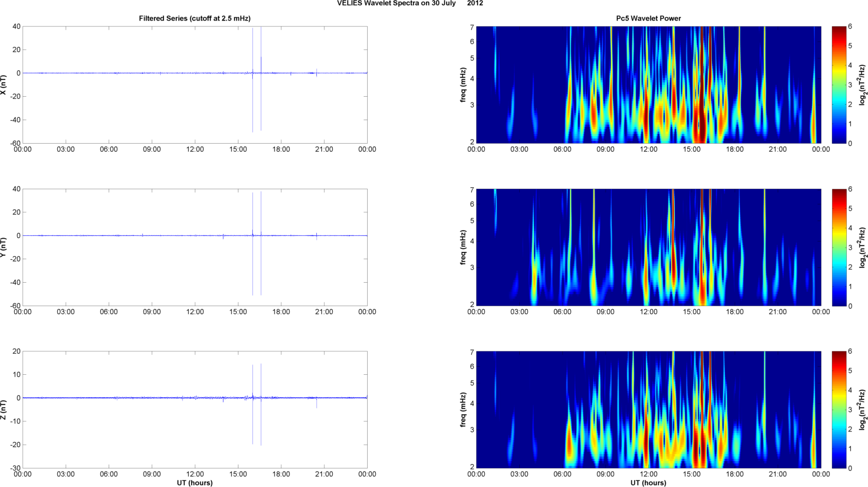Click the "12:00" tick under the Y series plot
868x487 pixels.
pyautogui.click(x=195, y=312)
